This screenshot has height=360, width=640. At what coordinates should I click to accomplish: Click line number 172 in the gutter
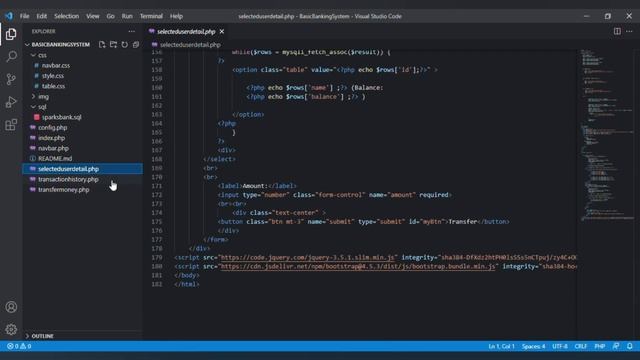tap(157, 195)
